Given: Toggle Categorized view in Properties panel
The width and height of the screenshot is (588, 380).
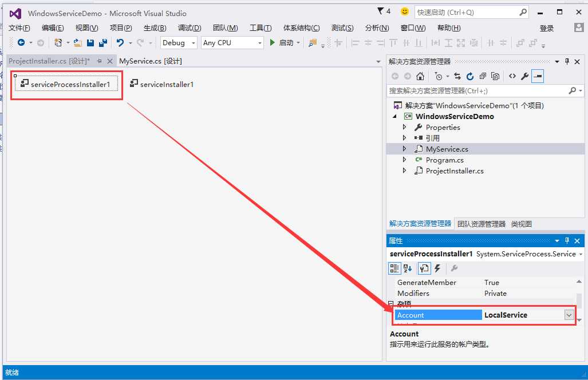Looking at the screenshot, I should coord(394,268).
